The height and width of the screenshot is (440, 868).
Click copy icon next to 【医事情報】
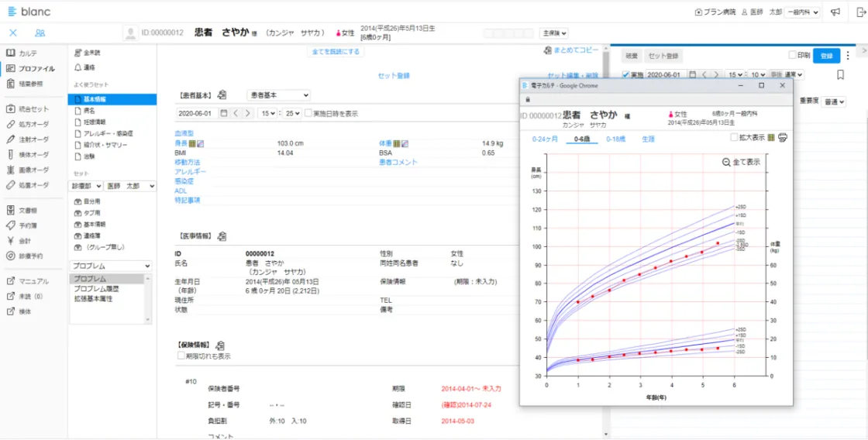(222, 236)
